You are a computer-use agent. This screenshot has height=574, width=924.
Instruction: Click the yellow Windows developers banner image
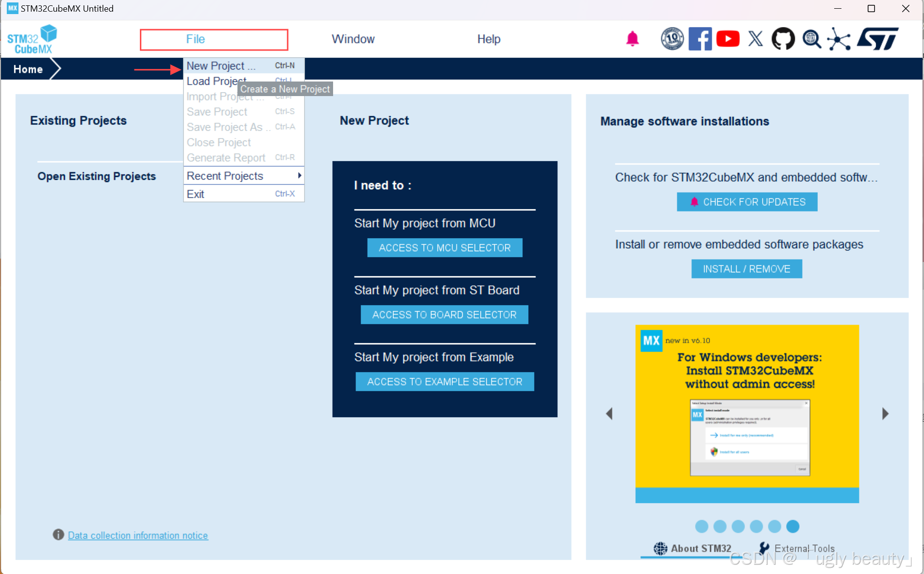point(747,413)
